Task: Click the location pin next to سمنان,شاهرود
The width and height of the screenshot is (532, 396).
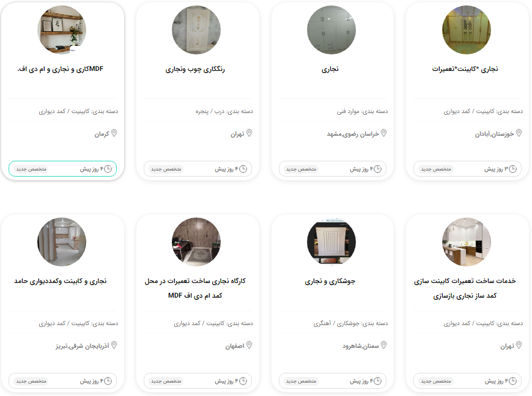Action: [384, 345]
